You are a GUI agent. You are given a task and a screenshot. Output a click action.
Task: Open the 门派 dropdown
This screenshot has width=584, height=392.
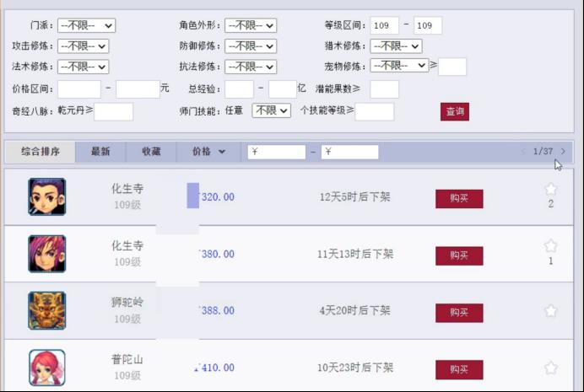click(x=86, y=25)
